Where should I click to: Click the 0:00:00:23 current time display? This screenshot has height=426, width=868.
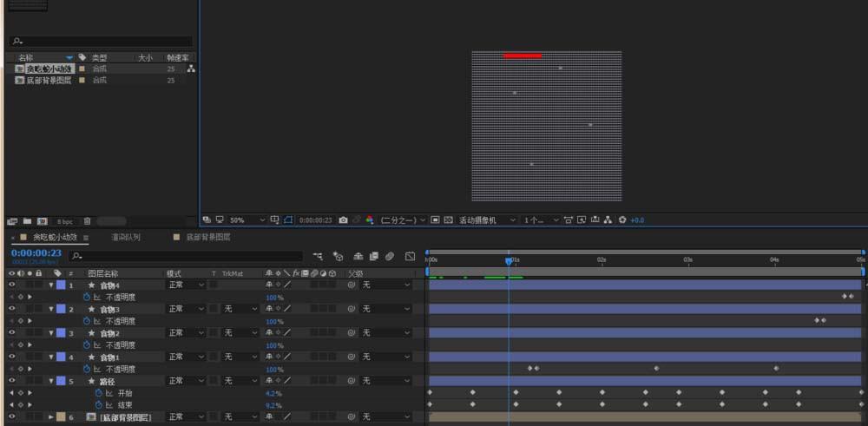point(36,253)
